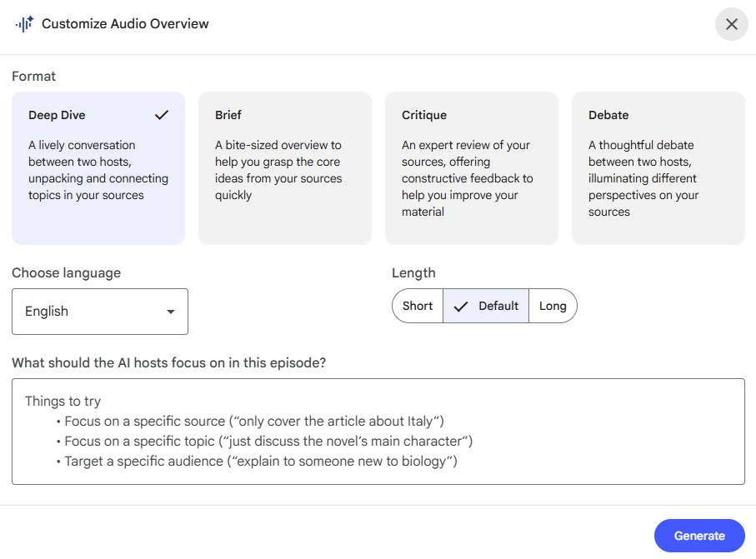Close the Customize Audio Overview dialog

[x=731, y=24]
